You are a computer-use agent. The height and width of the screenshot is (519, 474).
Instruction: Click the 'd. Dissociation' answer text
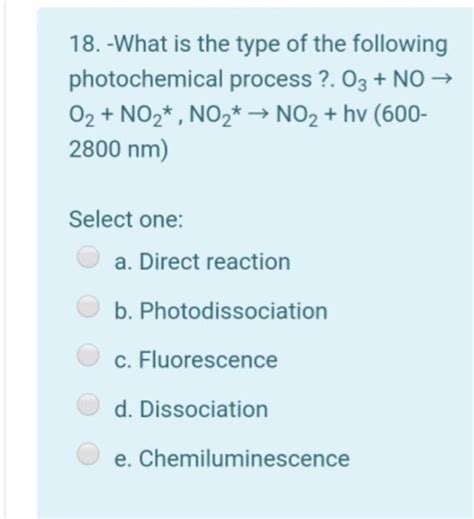point(191,409)
